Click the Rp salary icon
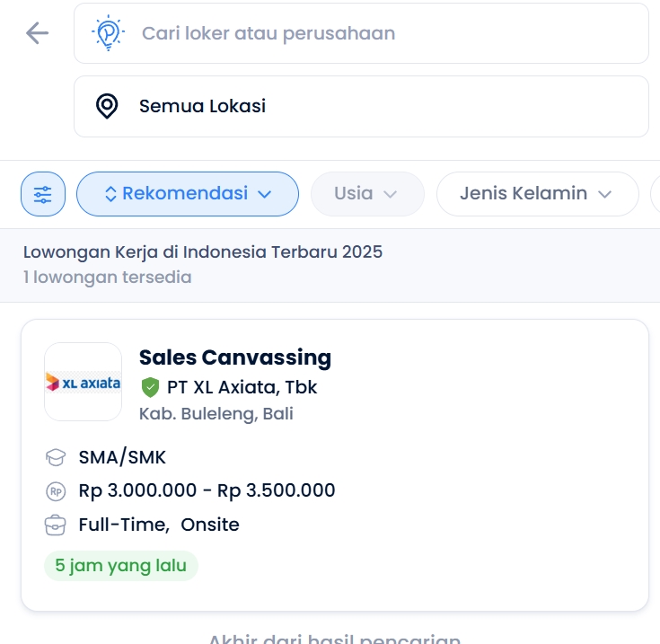This screenshot has width=660, height=644. point(56,491)
